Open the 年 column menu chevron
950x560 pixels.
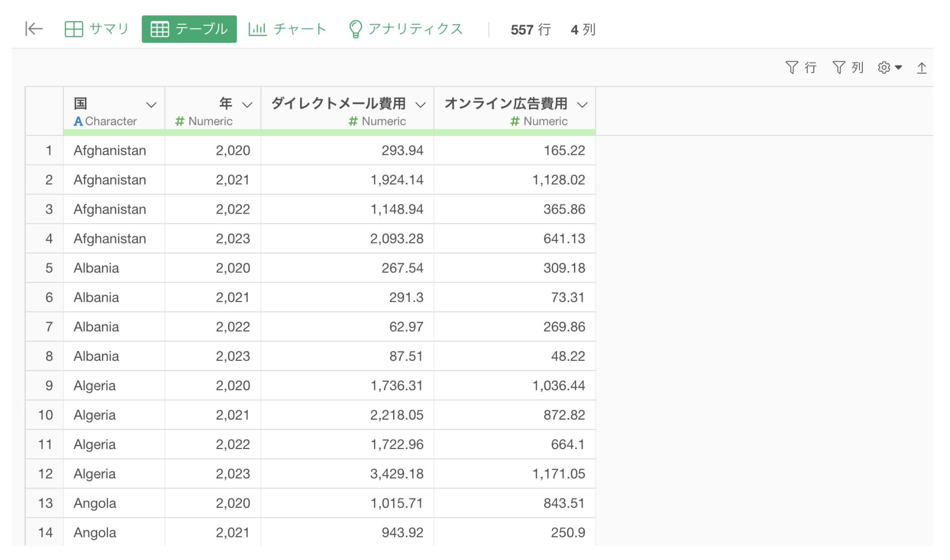[247, 105]
